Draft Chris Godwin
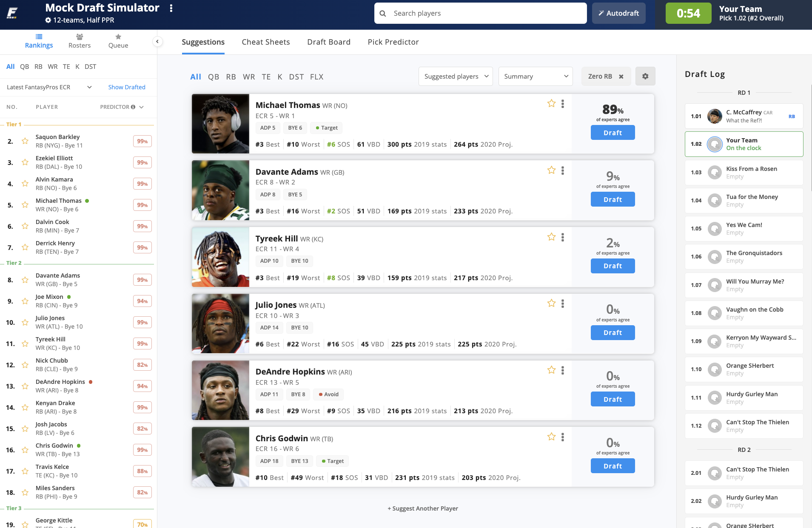The image size is (812, 528). [x=613, y=466]
